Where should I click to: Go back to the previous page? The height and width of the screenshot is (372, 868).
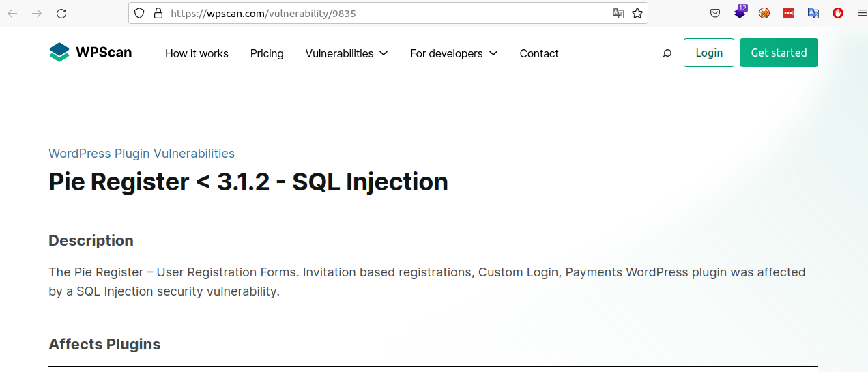click(12, 13)
